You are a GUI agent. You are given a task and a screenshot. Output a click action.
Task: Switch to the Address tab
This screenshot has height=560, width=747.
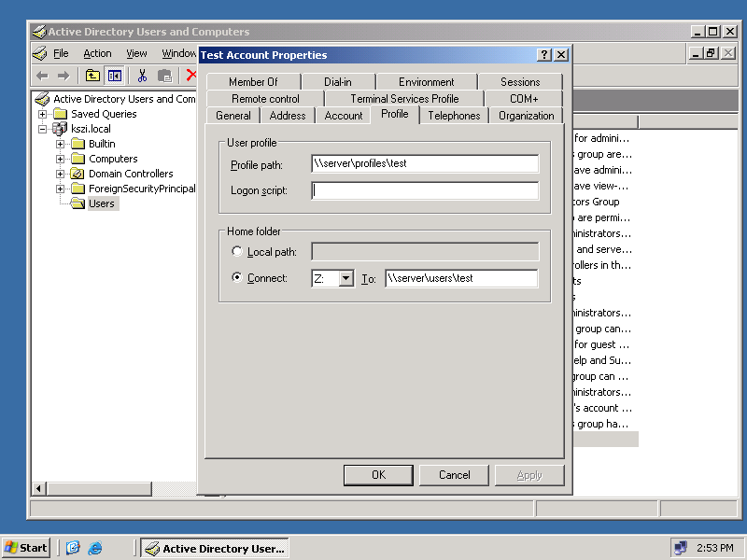click(288, 116)
